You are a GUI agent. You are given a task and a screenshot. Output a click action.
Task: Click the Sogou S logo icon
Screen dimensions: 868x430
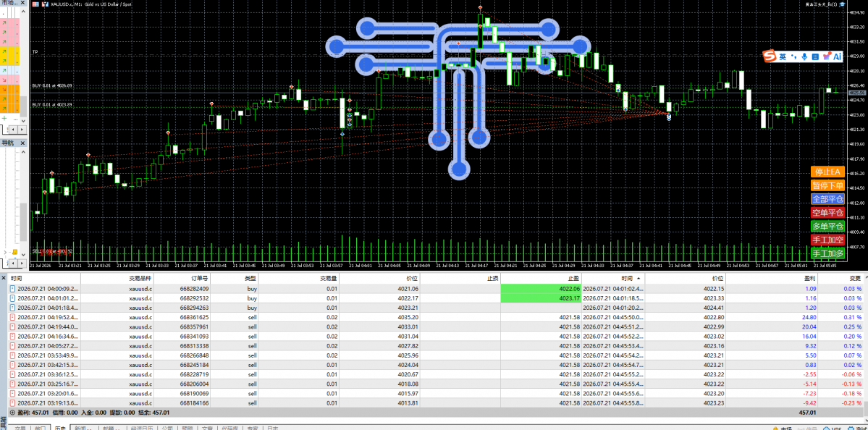click(770, 56)
